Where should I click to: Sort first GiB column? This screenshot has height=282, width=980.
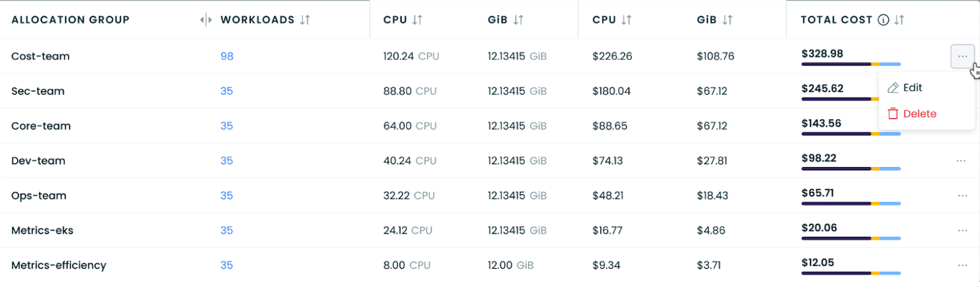[518, 20]
